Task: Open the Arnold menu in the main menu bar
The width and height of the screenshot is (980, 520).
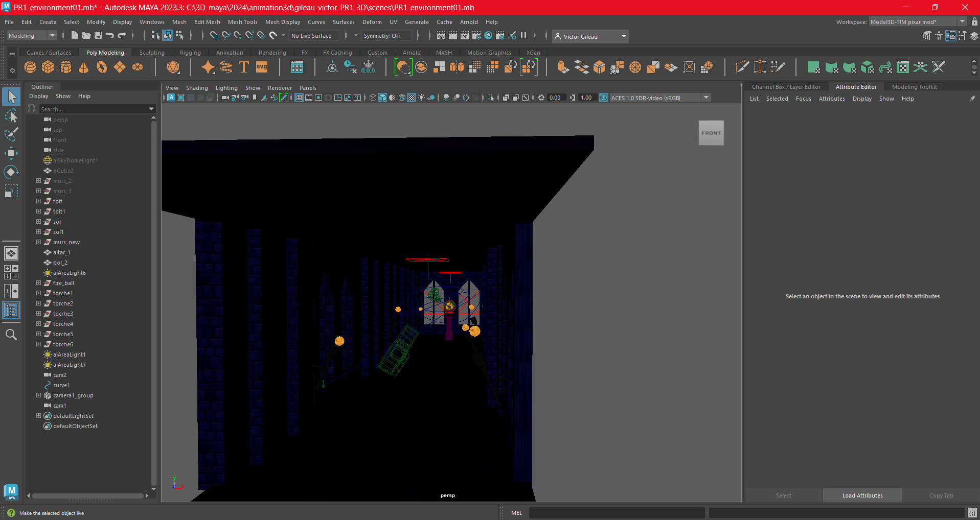Action: (468, 22)
